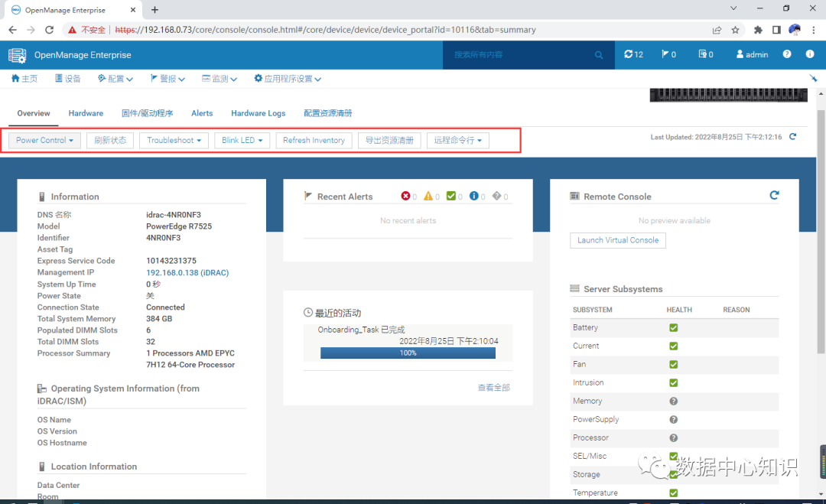Click Processor unknown health icon
The image size is (826, 504).
(x=673, y=438)
